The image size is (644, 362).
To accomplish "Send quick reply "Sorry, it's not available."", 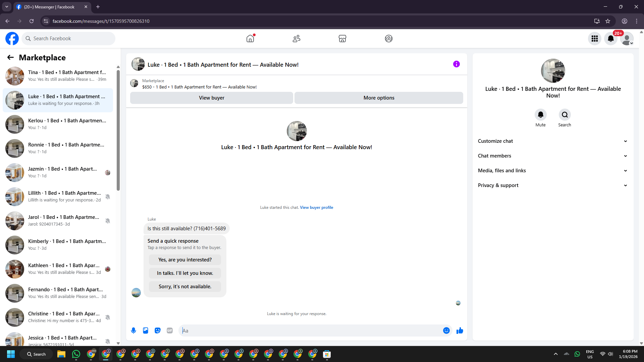I will tap(185, 287).
